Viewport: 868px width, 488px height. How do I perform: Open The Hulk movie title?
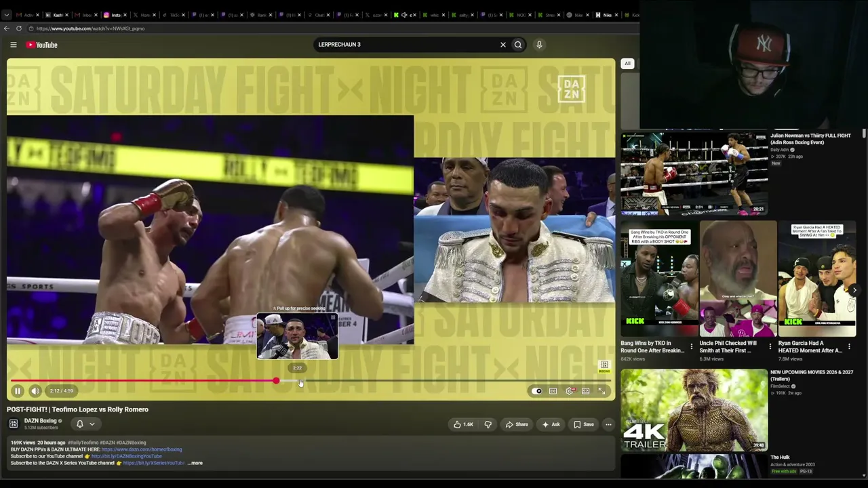click(x=779, y=457)
